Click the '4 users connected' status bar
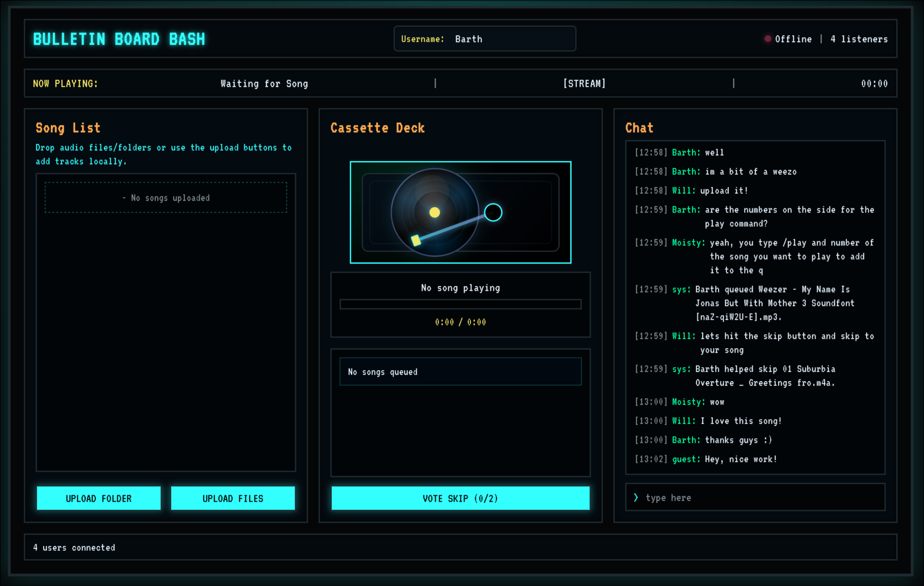The height and width of the screenshot is (586, 924). (74, 548)
